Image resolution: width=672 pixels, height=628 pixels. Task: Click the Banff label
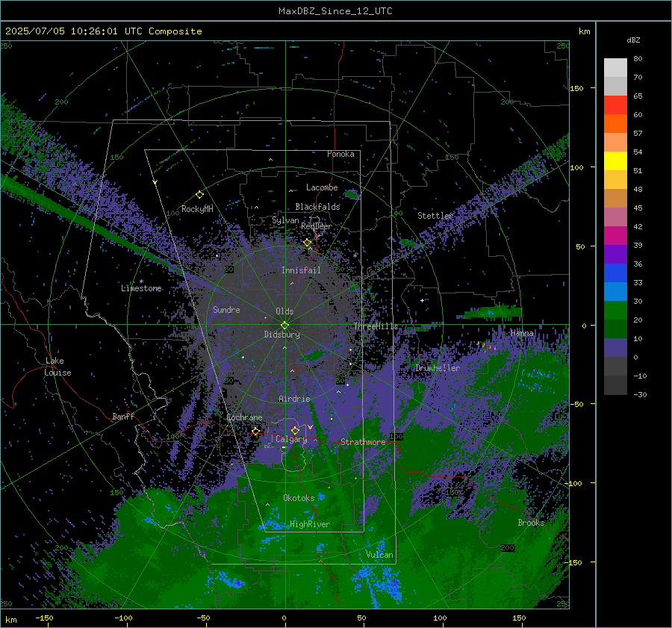(x=123, y=417)
